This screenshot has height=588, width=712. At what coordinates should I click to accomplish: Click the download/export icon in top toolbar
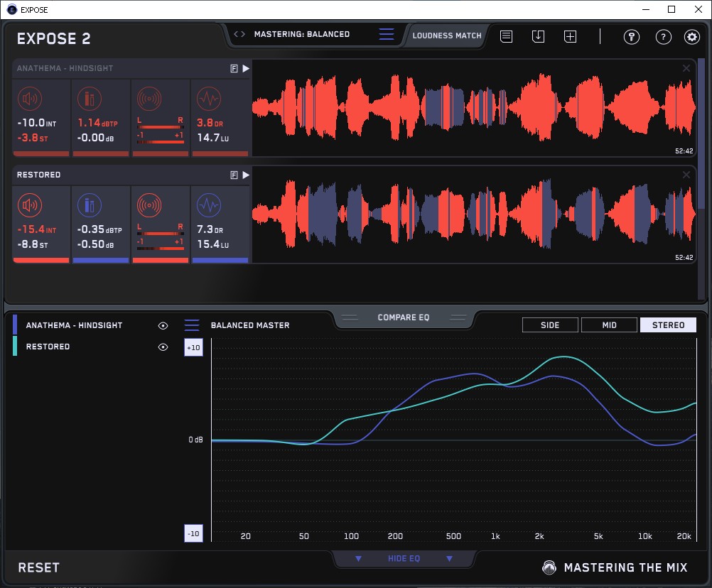pyautogui.click(x=538, y=36)
